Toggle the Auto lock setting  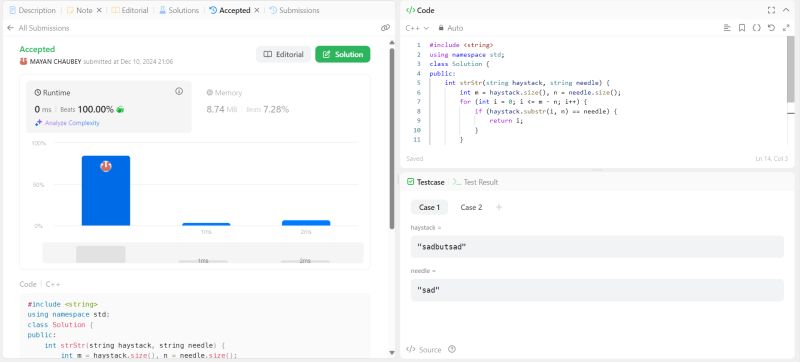pyautogui.click(x=451, y=28)
